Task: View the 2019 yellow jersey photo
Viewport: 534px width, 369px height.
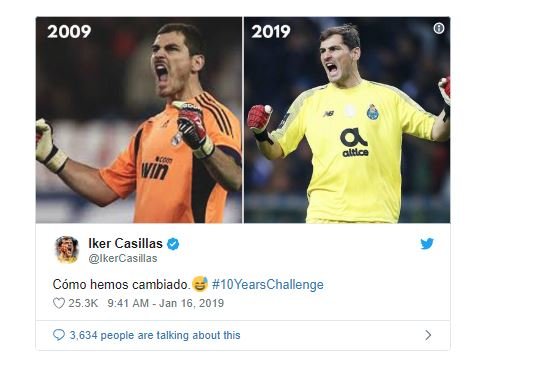Action: [347, 120]
